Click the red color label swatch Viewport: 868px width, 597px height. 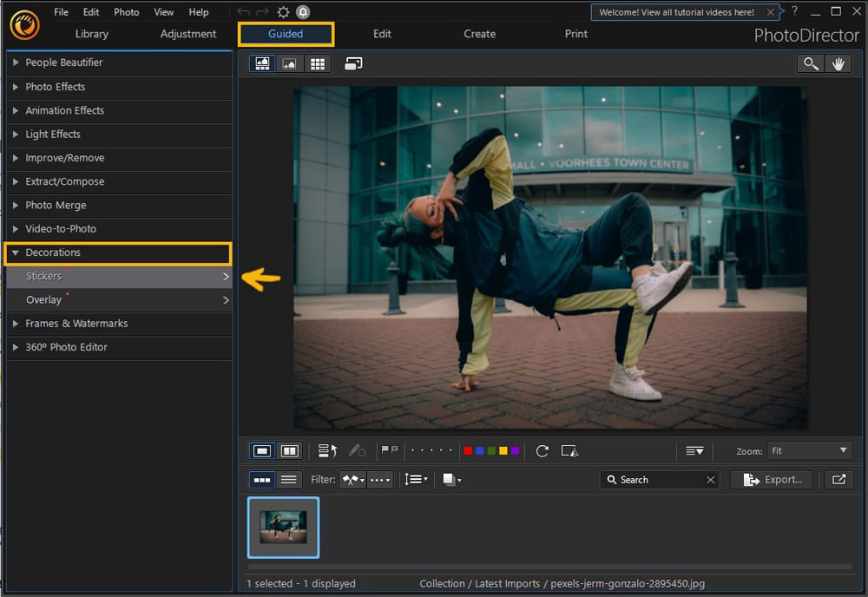click(x=468, y=450)
